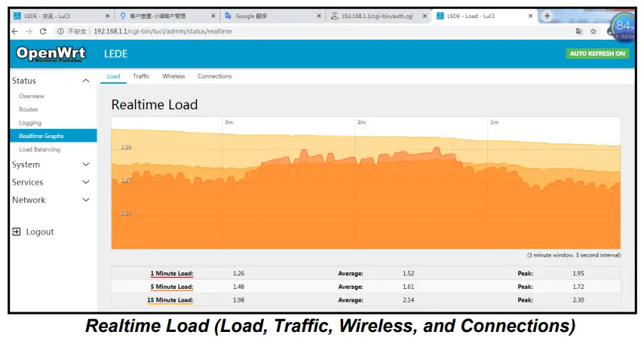Click the Services sidebar heading
This screenshot has height=347, width=644.
click(x=27, y=182)
